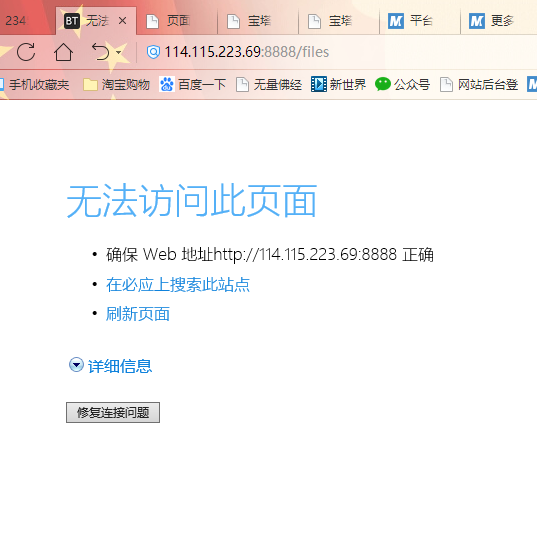Screen dimensions: 537x533
Task: Go to the home page via the house icon
Action: tap(63, 52)
